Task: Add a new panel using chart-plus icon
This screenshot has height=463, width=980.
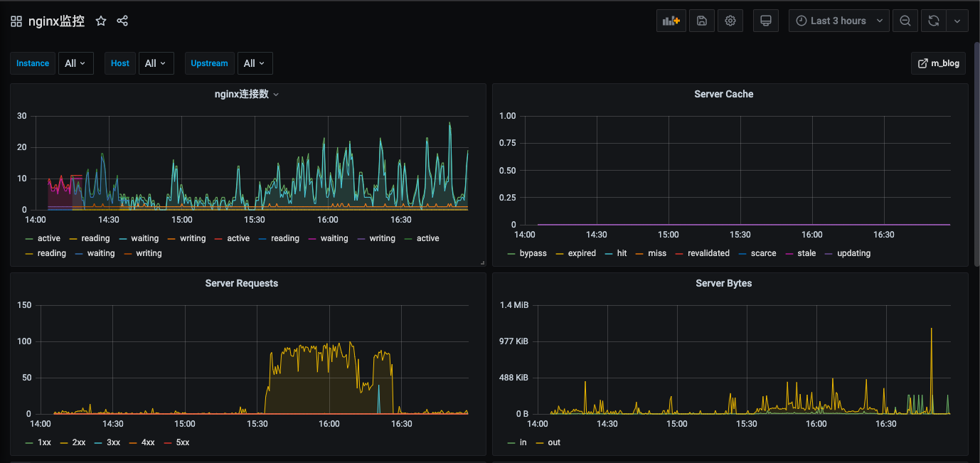Action: (x=671, y=21)
